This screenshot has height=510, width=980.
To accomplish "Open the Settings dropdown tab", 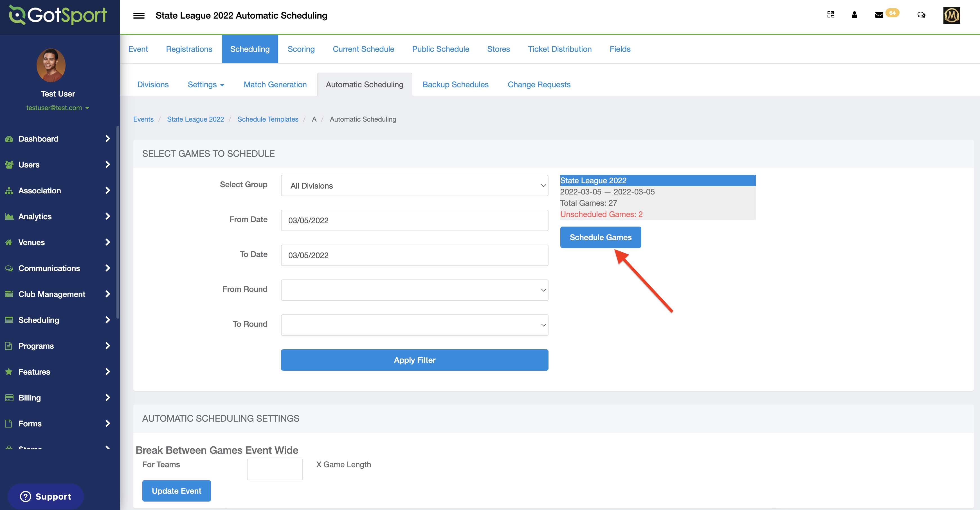I will point(206,84).
